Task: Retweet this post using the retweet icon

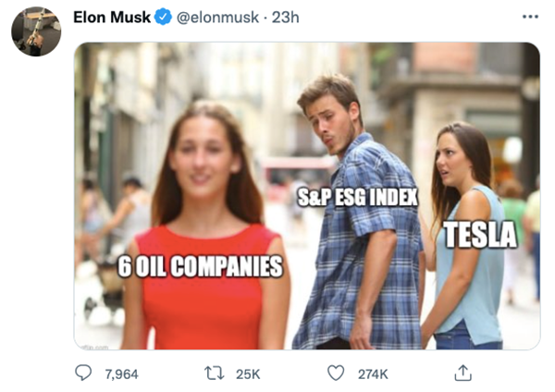Action: [x=214, y=373]
